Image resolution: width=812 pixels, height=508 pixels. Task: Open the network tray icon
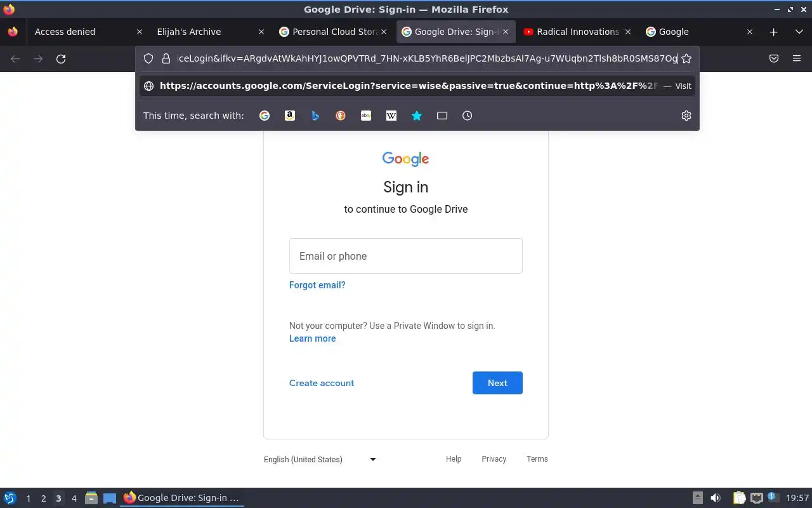tap(756, 498)
